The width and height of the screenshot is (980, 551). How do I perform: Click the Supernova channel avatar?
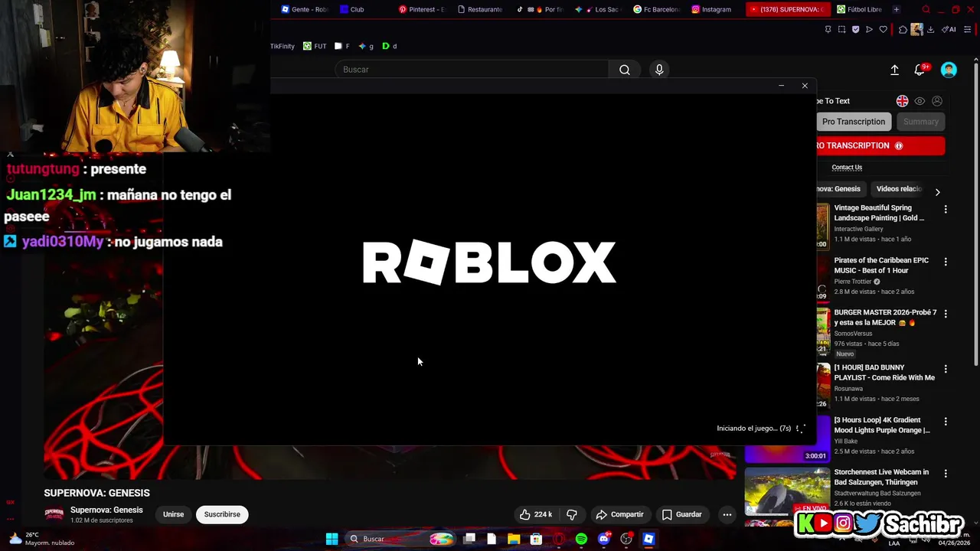[x=54, y=514]
